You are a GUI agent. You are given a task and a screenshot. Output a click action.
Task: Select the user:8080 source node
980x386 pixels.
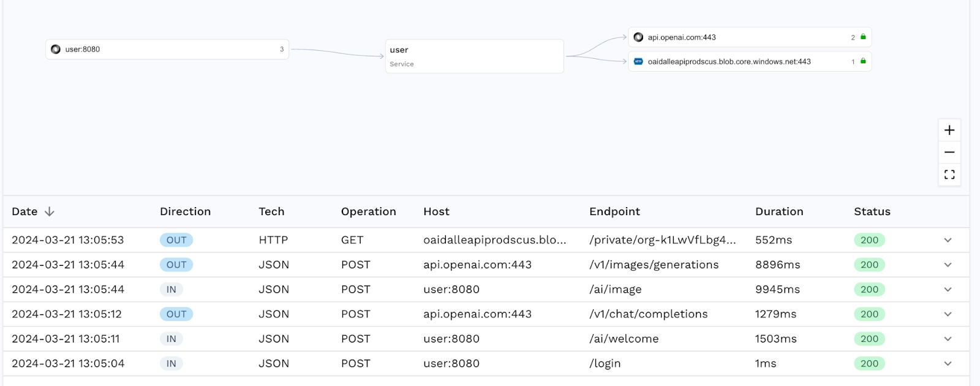coord(167,49)
